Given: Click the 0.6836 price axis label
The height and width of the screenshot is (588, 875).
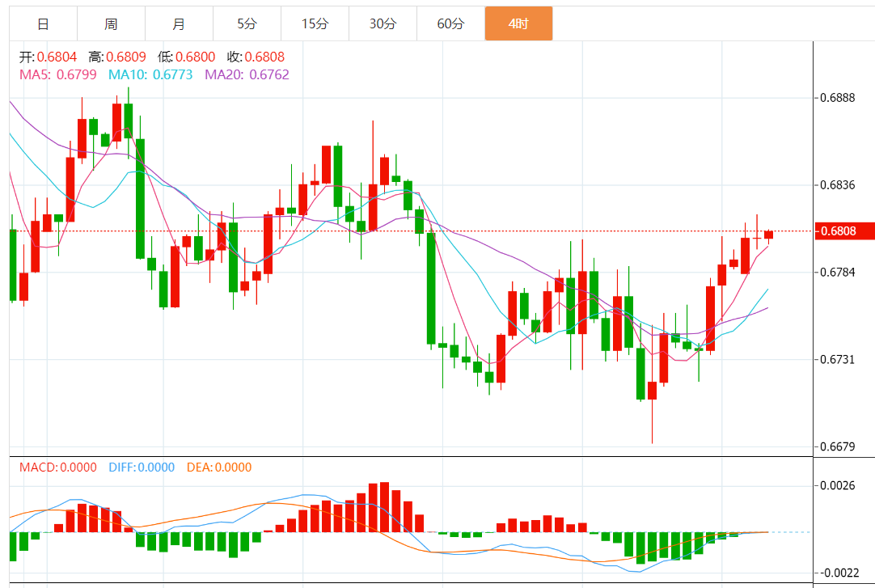Looking at the screenshot, I should 838,185.
